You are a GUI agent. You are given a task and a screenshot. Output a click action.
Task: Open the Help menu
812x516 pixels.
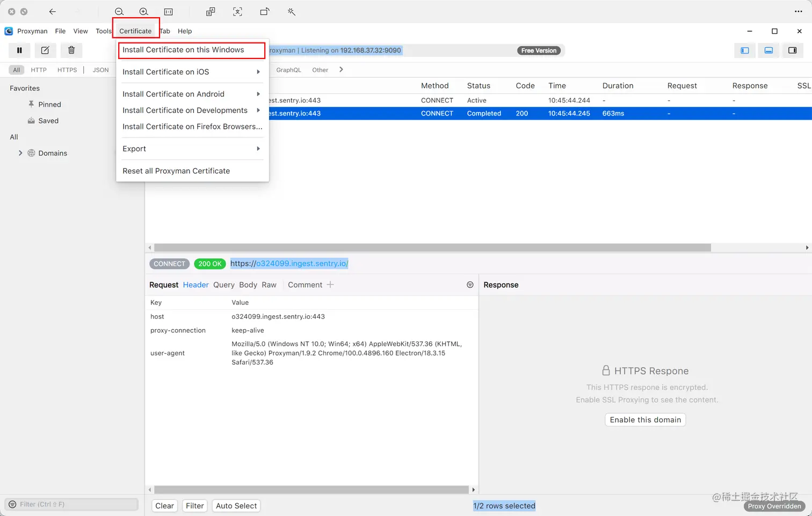tap(185, 31)
